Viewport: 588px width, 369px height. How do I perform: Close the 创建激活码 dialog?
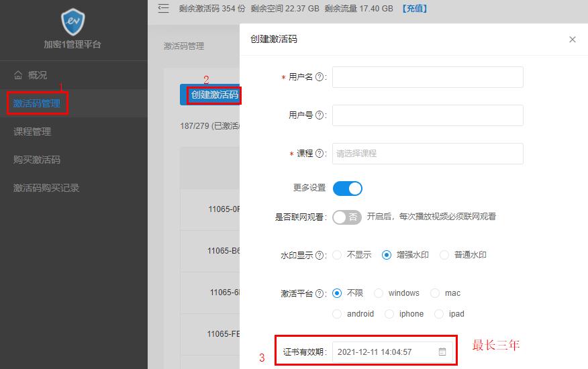(572, 40)
